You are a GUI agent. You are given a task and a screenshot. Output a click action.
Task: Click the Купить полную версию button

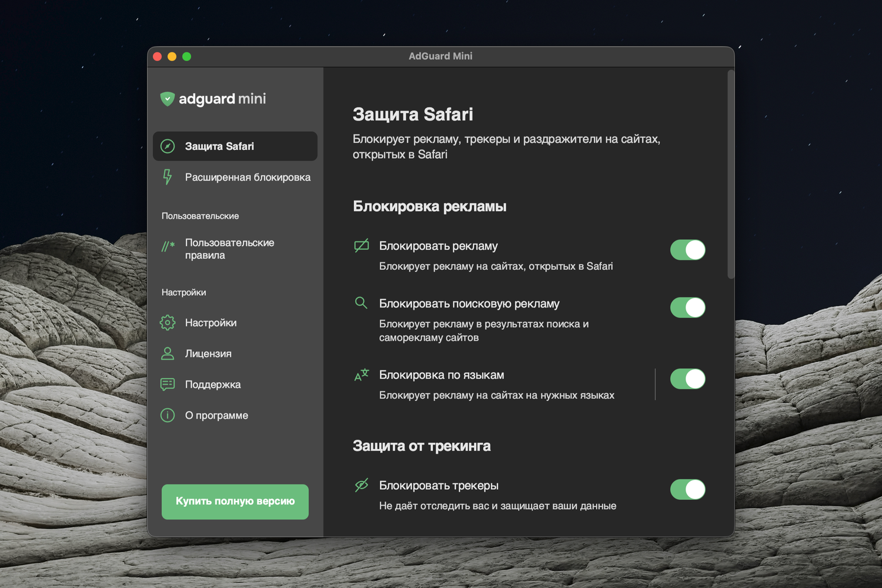click(235, 502)
